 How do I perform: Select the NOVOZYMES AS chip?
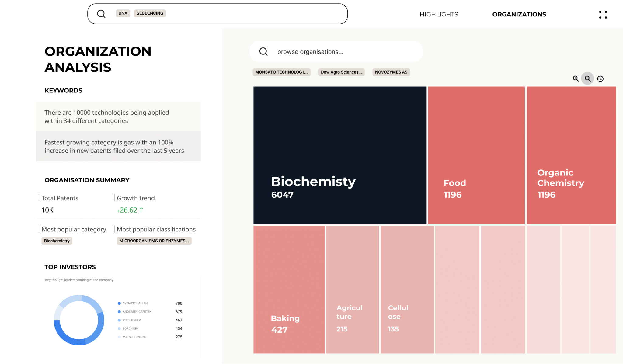click(x=391, y=72)
